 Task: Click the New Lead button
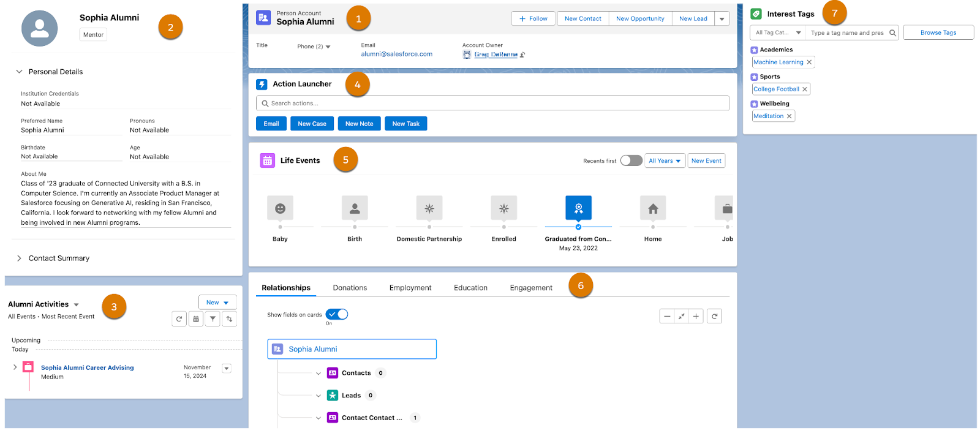coord(693,19)
